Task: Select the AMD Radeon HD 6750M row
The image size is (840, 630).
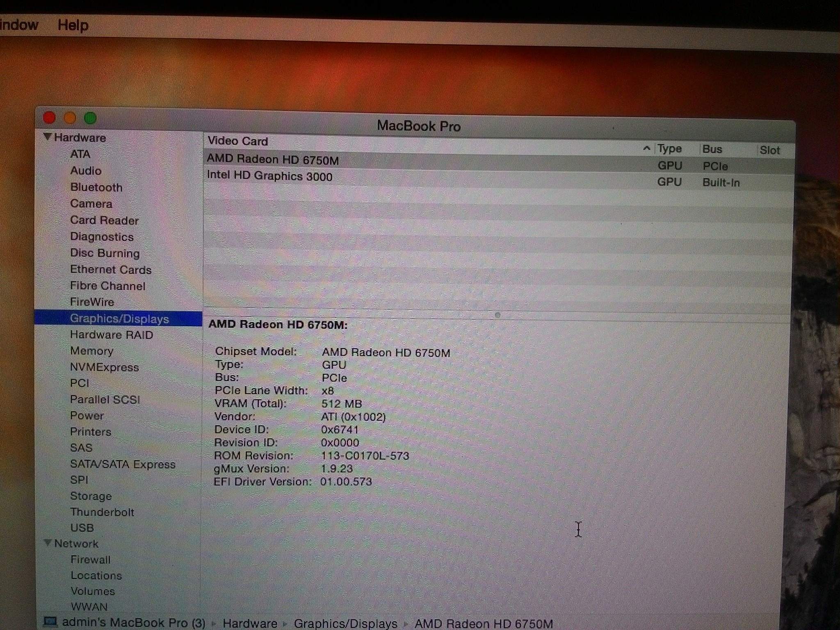Action: pyautogui.click(x=273, y=160)
